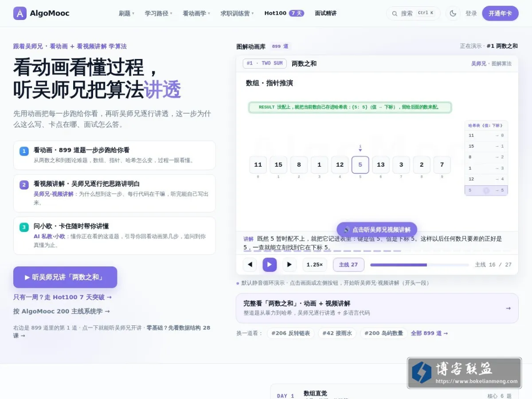Click the animation progress bar
Screen dimensions: 532x399
coord(419,265)
